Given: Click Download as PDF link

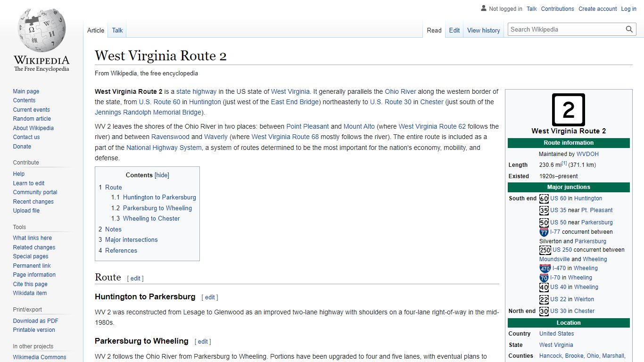Looking at the screenshot, I should point(35,321).
